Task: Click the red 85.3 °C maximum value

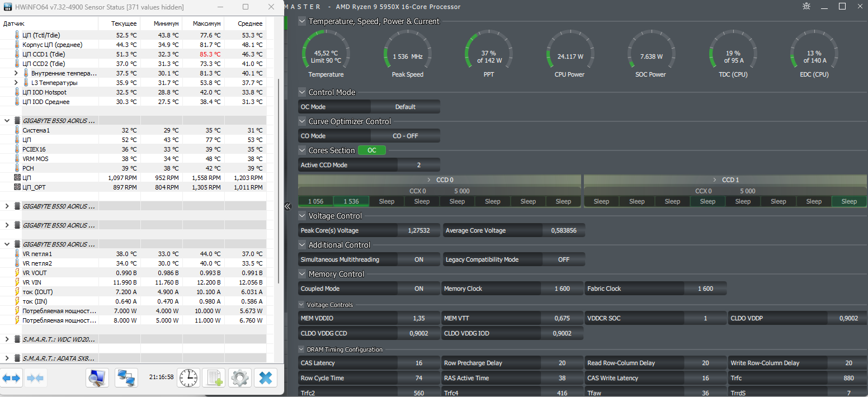Action: pos(210,54)
